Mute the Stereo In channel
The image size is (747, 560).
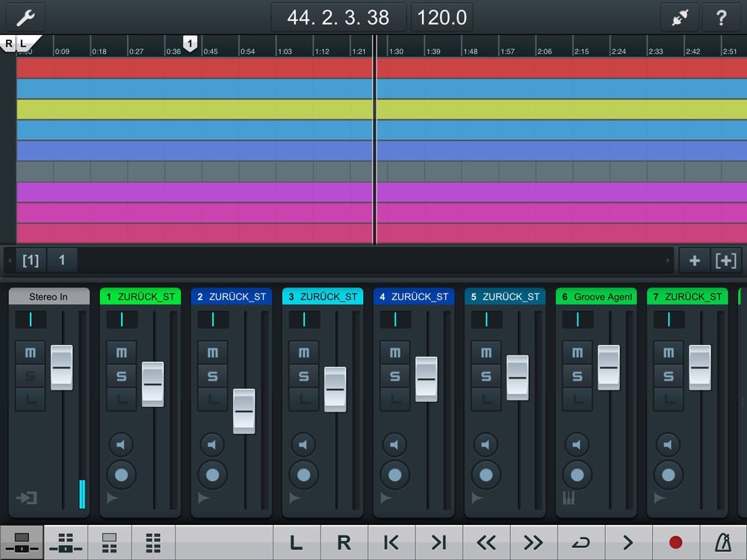pyautogui.click(x=31, y=353)
